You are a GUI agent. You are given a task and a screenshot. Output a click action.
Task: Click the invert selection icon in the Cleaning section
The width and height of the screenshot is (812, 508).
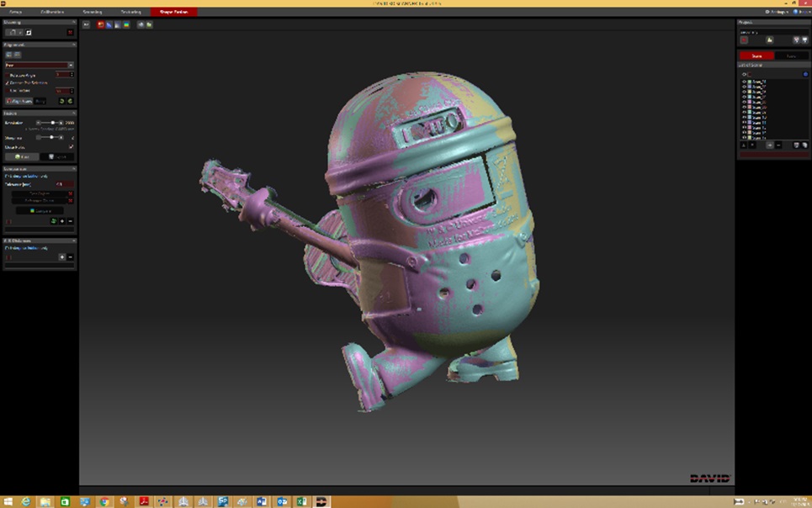point(29,32)
